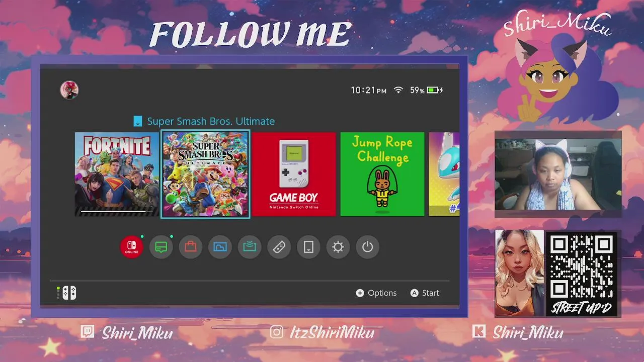This screenshot has width=644, height=362.
Task: Click the Shiri_Miku Twitch handle text
Action: pos(137,332)
